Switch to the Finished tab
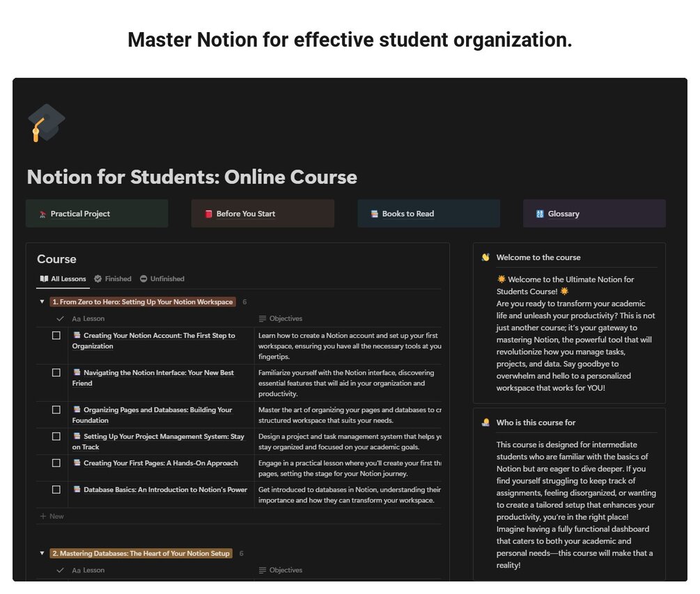Screen dimensions: 700x594 pos(113,279)
